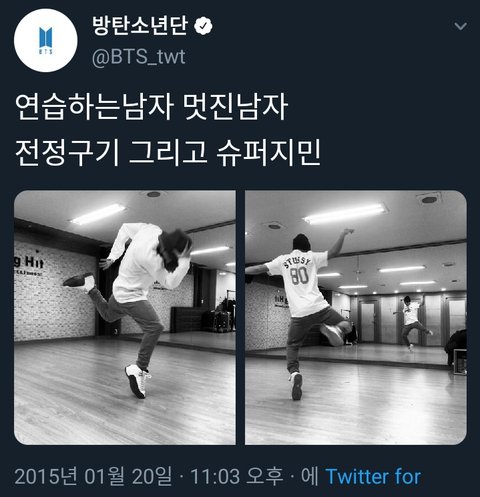Select the tweet text line 연습하는남자 멋진남자
Image resolution: width=480 pixels, height=497 pixels.
(x=152, y=108)
